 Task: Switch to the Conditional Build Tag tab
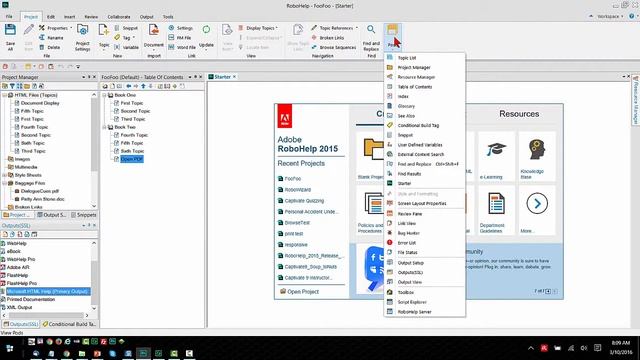coord(69,324)
